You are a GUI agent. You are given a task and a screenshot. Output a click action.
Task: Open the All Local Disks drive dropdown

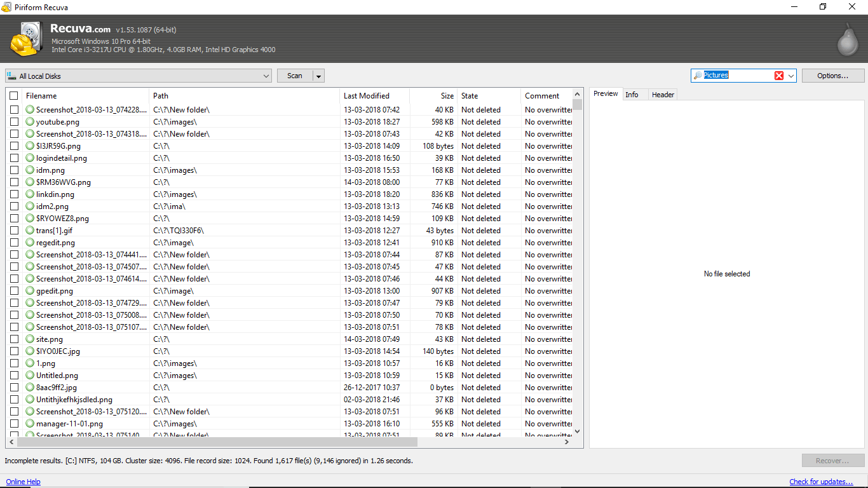point(139,76)
